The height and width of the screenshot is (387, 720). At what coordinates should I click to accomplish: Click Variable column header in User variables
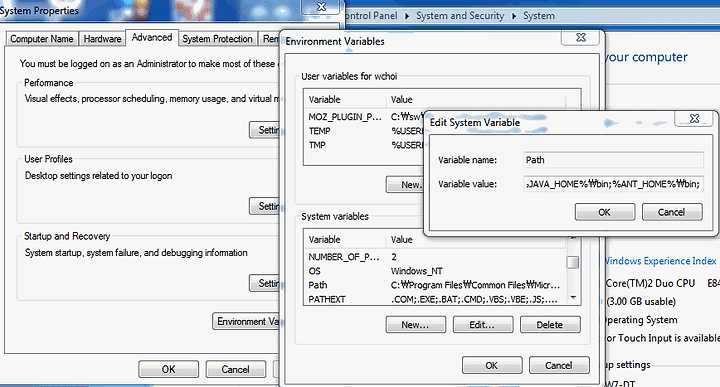pos(345,100)
